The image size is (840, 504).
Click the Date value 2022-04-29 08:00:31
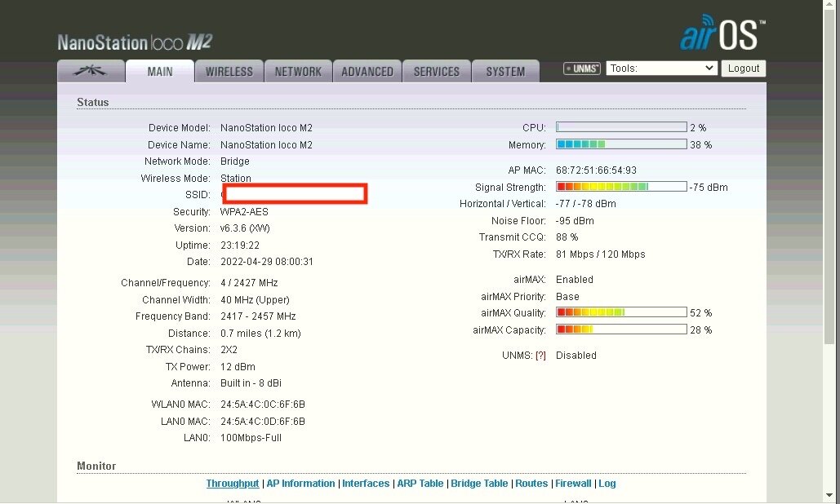pyautogui.click(x=267, y=262)
